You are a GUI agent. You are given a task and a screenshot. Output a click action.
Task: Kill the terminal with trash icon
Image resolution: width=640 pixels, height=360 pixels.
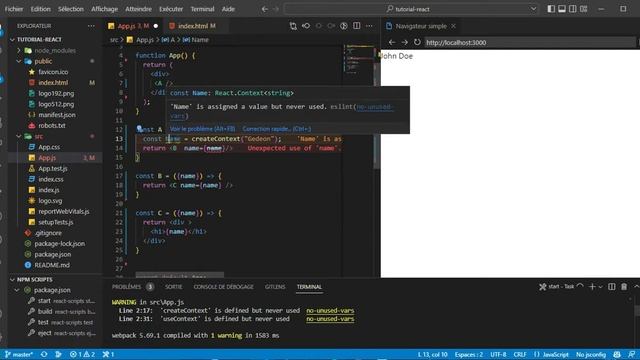pos(624,287)
